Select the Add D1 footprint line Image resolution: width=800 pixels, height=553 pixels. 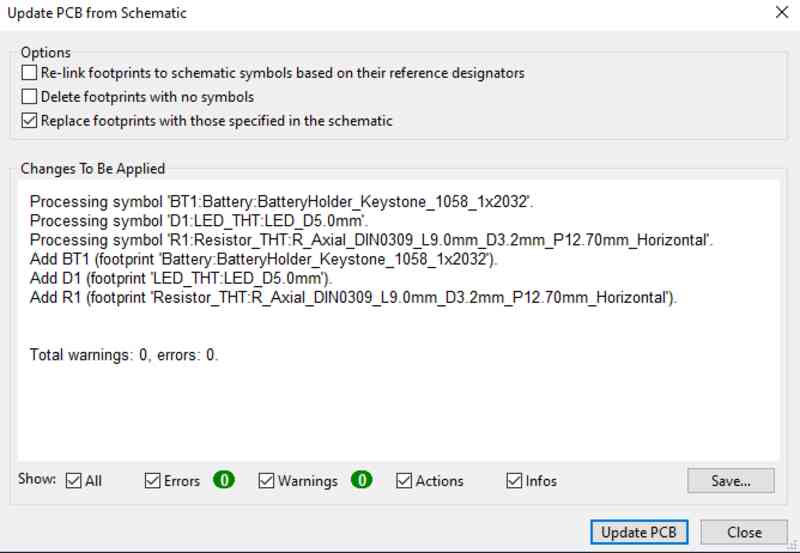point(180,278)
